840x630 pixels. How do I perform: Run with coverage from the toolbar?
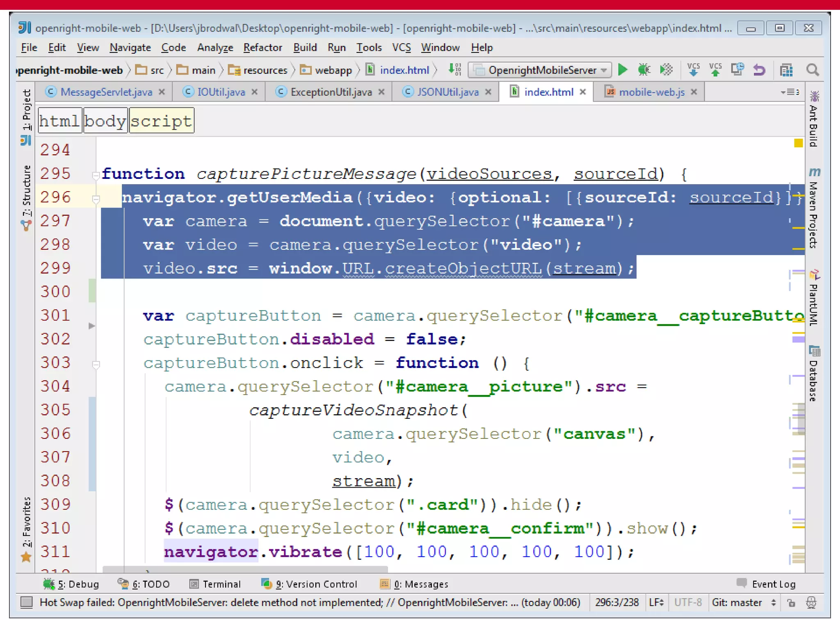click(667, 70)
